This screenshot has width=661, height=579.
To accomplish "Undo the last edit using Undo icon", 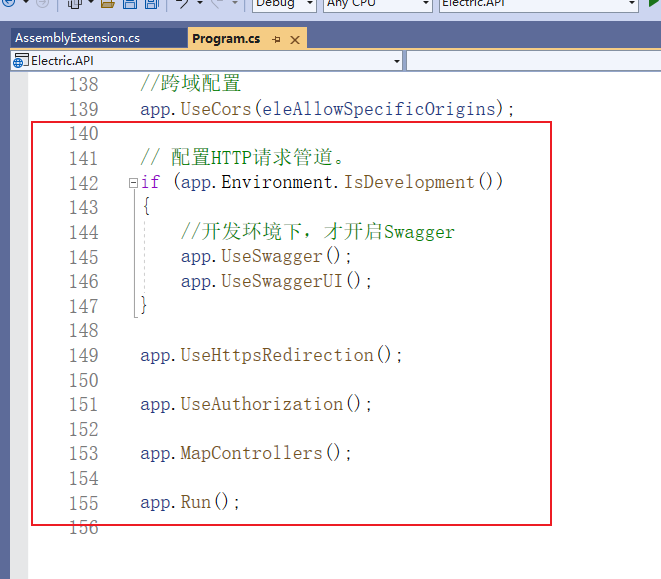I will [183, 4].
